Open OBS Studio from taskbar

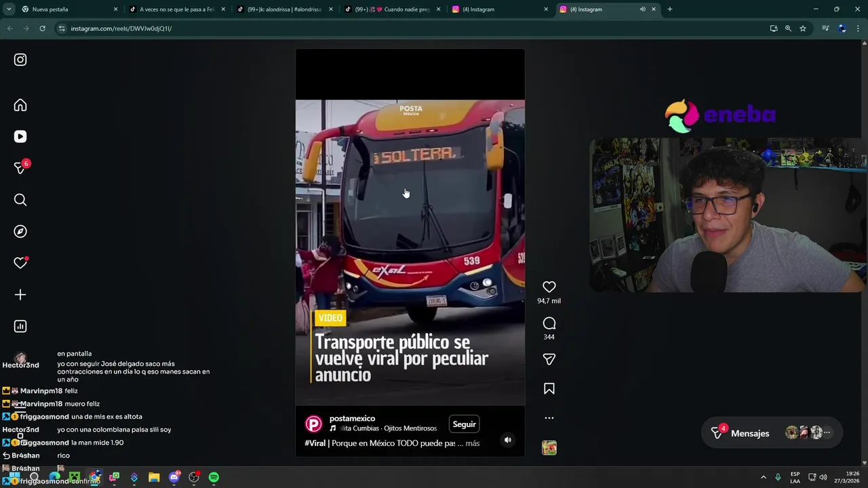coord(194,477)
